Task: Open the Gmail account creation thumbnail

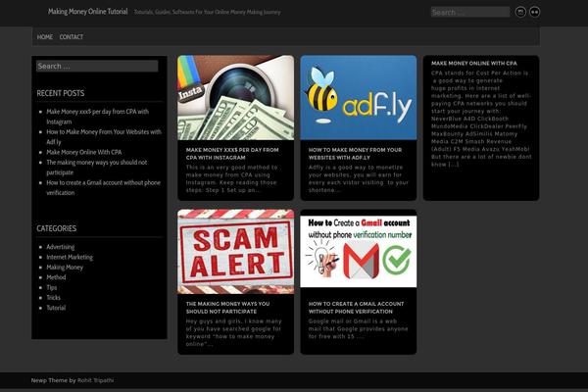Action: click(x=359, y=251)
